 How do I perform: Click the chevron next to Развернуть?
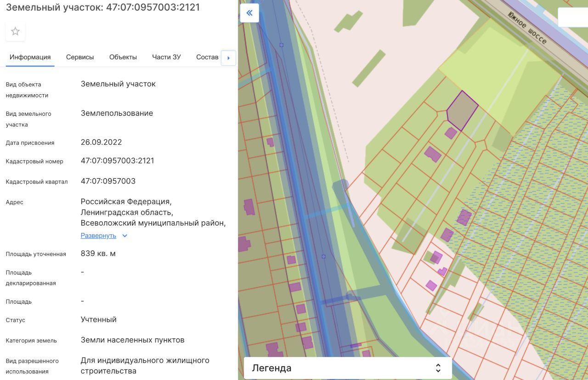(x=124, y=236)
